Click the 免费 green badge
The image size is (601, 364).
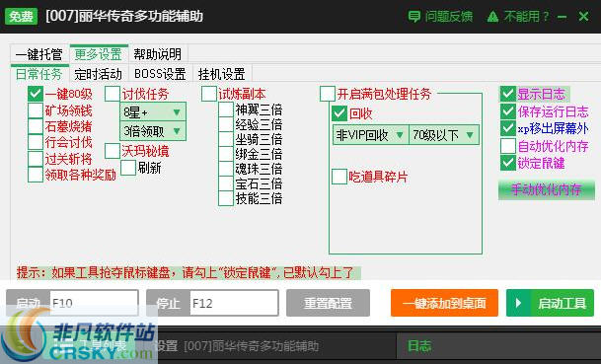click(x=21, y=16)
